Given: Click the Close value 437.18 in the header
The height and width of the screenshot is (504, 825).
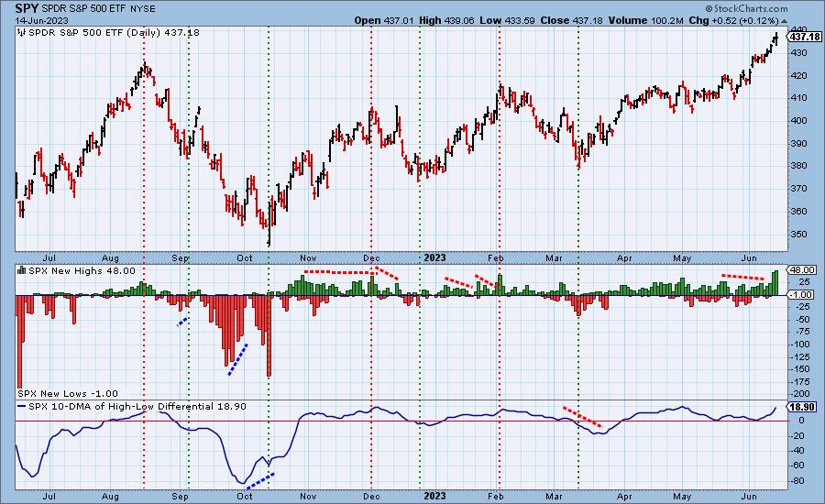Looking at the screenshot, I should (x=588, y=20).
